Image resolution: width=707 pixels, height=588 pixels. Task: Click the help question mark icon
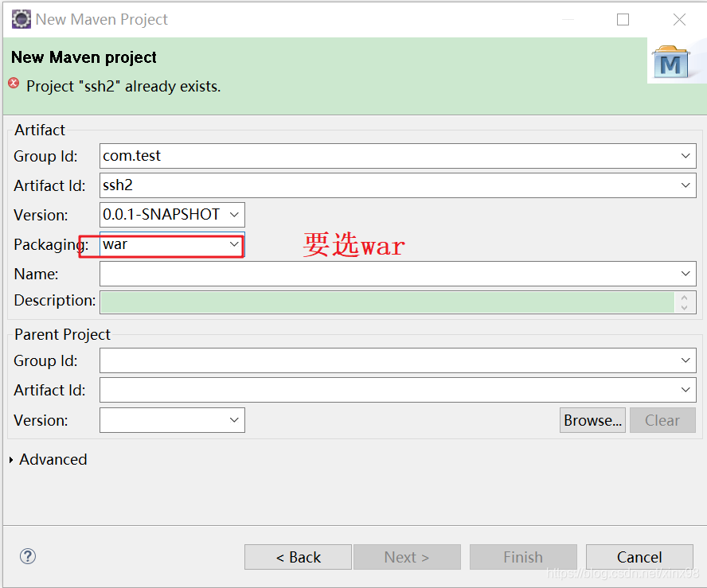coord(28,556)
